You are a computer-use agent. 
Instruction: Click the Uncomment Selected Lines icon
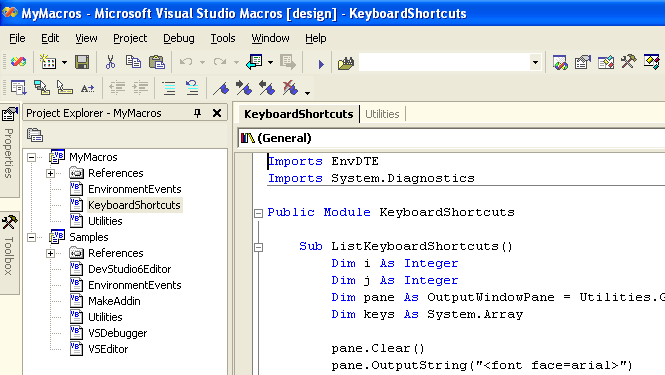click(192, 88)
